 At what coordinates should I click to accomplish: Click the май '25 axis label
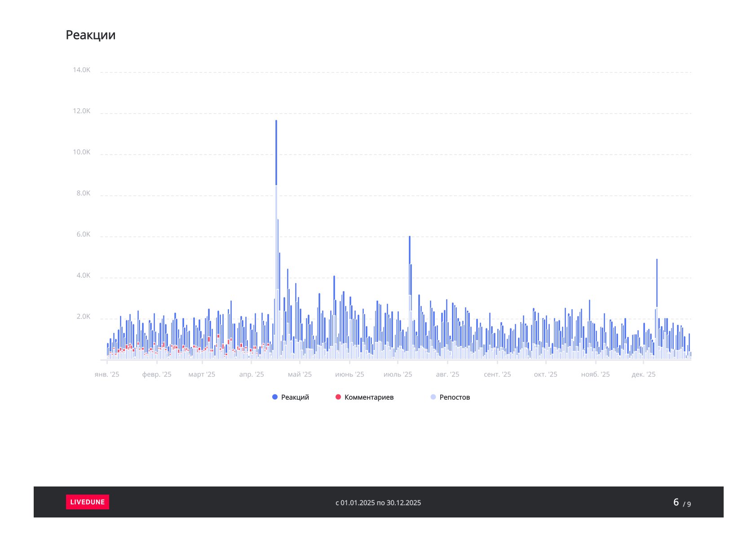click(300, 375)
